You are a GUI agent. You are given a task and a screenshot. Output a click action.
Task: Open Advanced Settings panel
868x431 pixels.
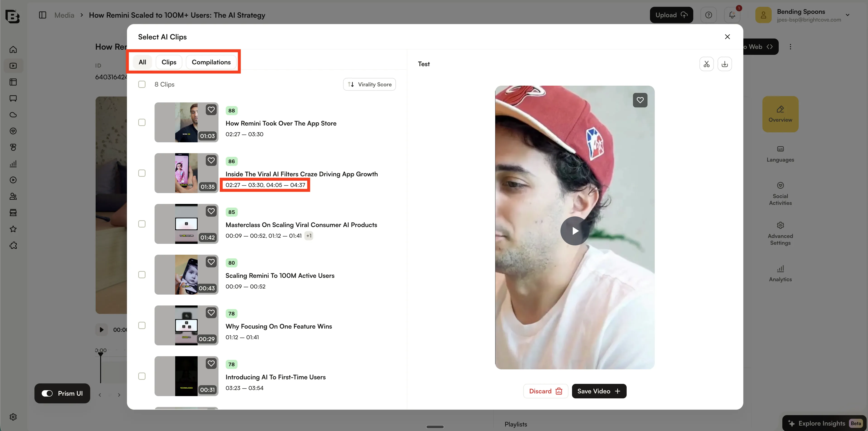[x=780, y=234]
